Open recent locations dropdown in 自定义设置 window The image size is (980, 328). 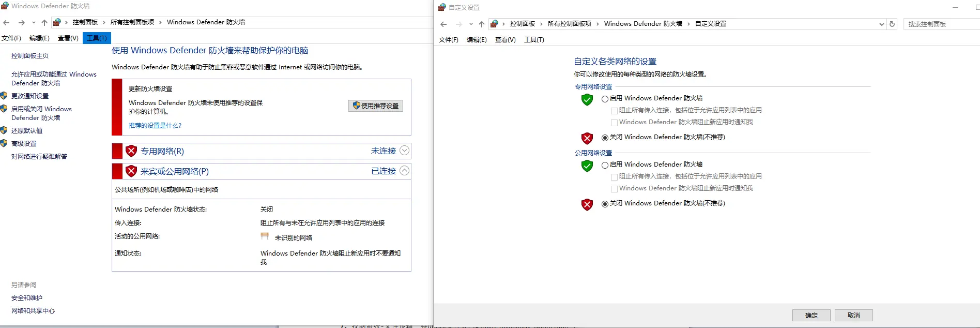[471, 24]
